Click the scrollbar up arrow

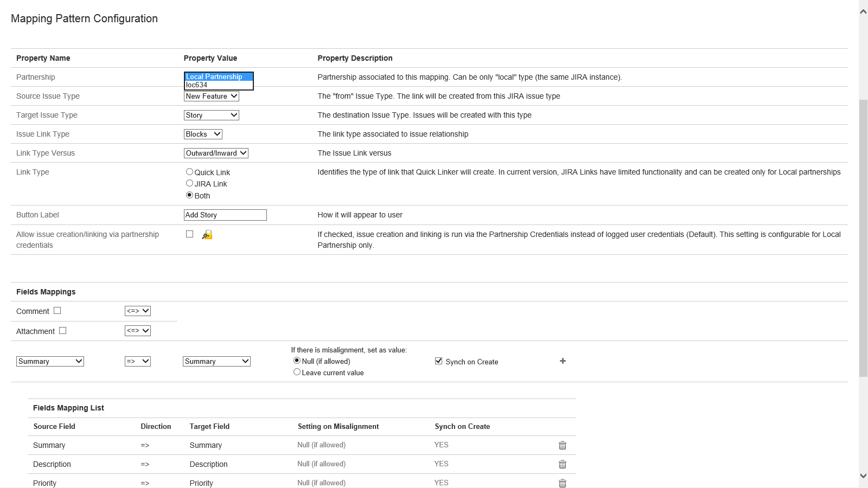tap(863, 11)
